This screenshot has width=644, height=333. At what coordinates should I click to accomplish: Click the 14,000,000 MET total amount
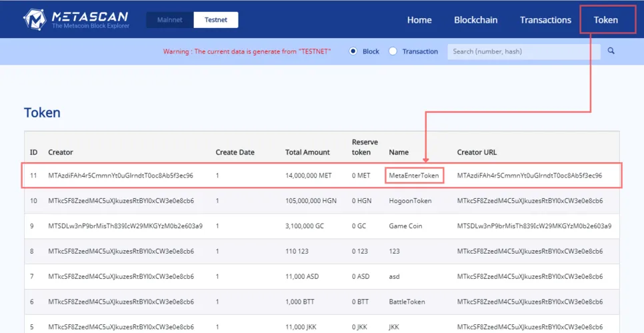pos(309,176)
